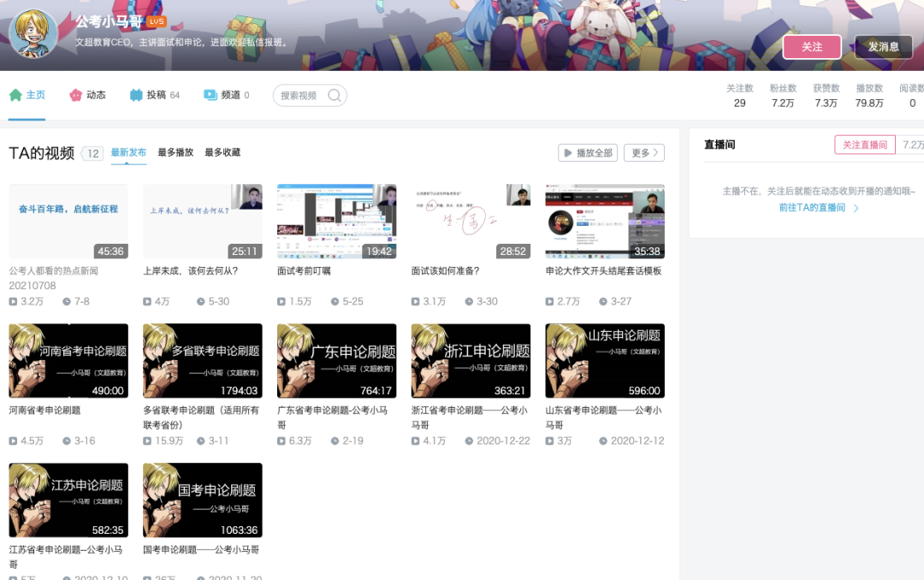Open the 山东申论刷题 thumbnail

[x=605, y=361]
